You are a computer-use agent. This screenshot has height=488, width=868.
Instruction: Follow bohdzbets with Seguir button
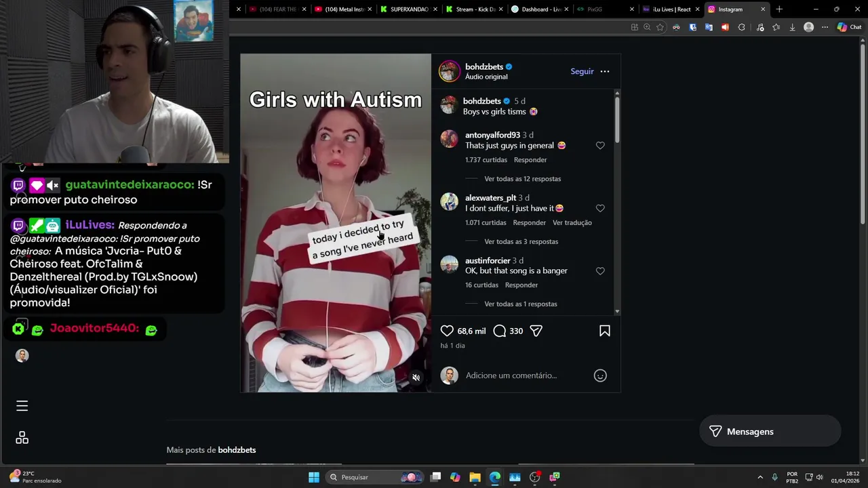[x=582, y=71]
